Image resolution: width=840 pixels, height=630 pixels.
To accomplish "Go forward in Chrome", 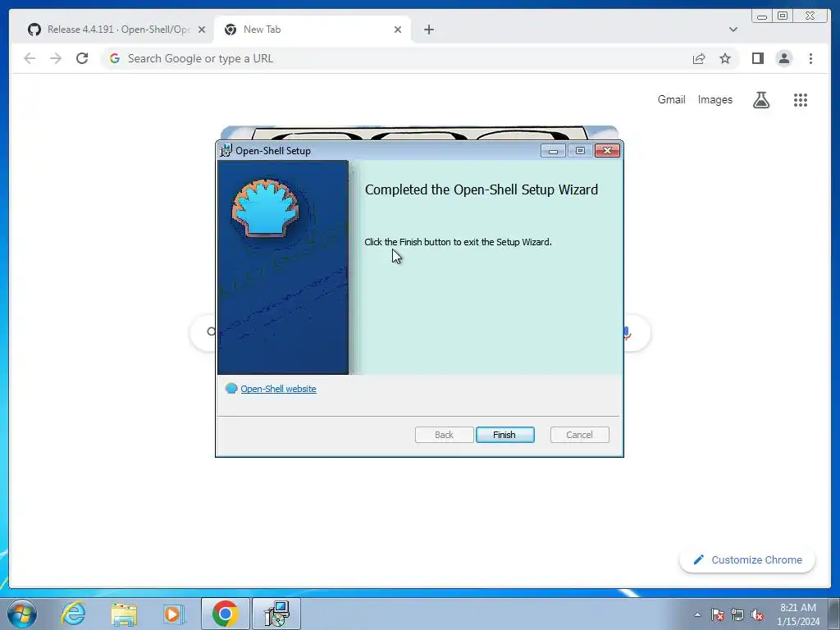I will click(56, 58).
